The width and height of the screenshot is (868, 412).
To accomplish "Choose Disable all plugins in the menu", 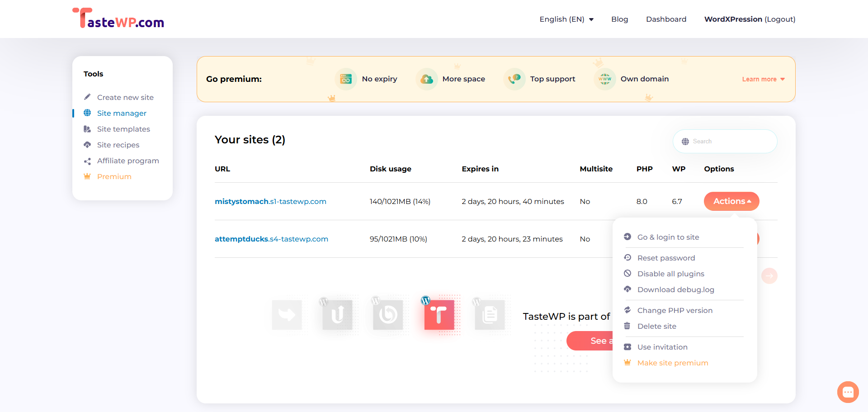I will pos(670,274).
